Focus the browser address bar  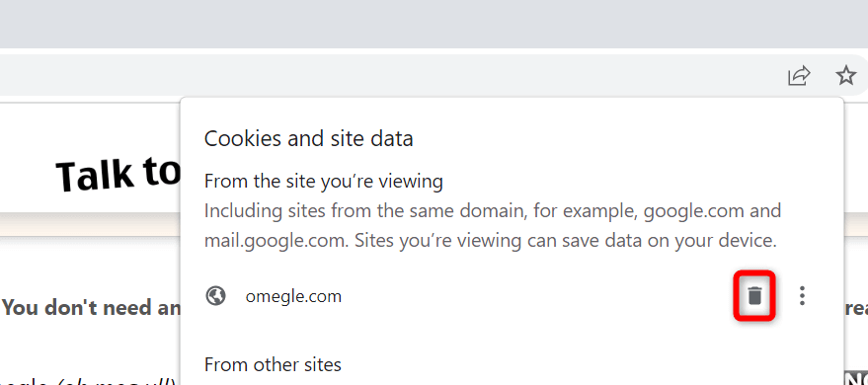387,75
